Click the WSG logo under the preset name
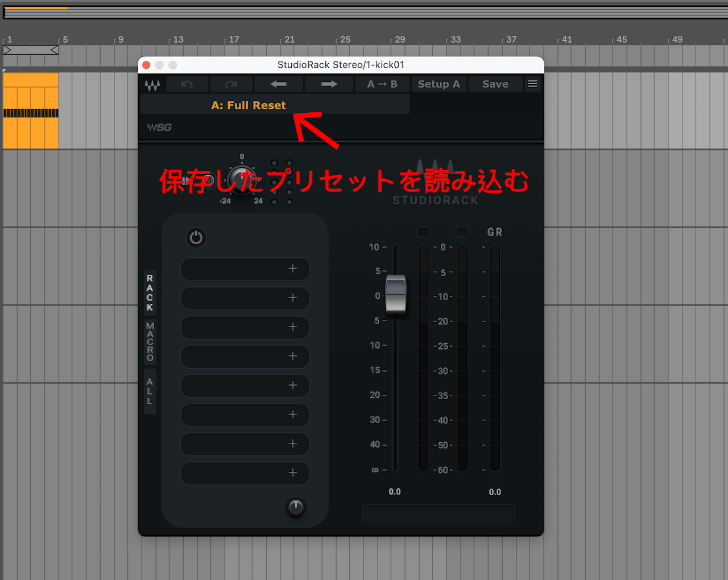Viewport: 728px width, 580px height. click(159, 127)
